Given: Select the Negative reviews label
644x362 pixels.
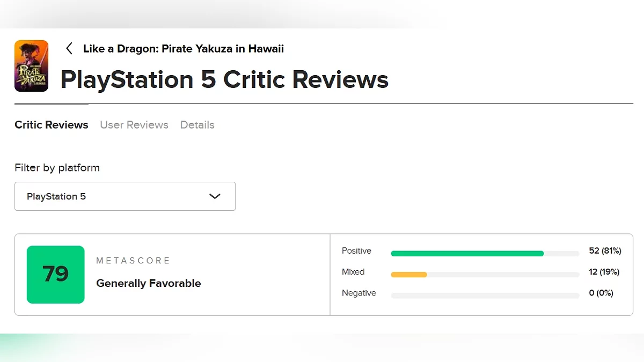Looking at the screenshot, I should [358, 293].
